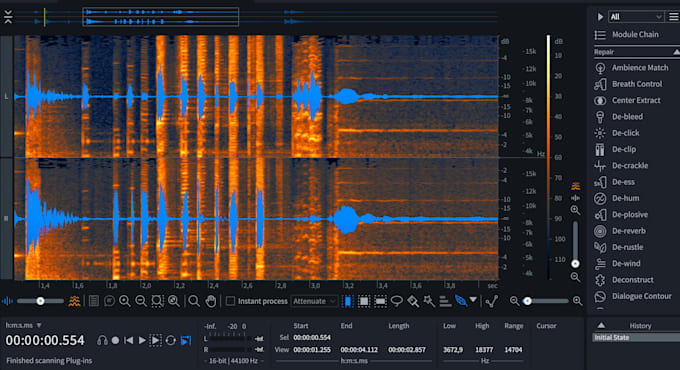The height and width of the screenshot is (370, 680).
Task: Play the selection only
Action: 155,341
